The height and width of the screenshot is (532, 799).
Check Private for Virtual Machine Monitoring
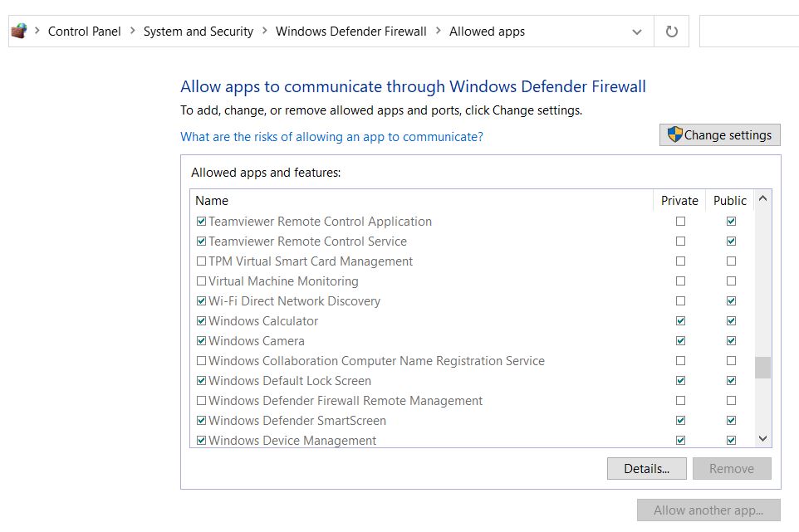pyautogui.click(x=680, y=281)
